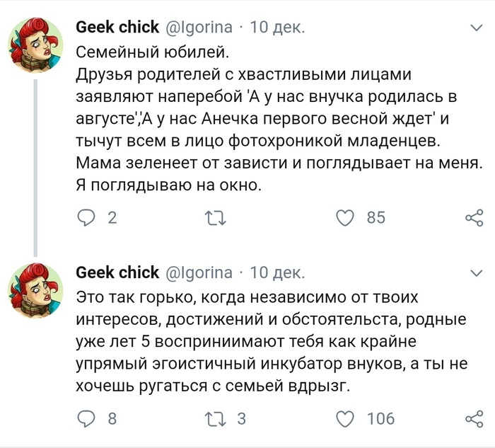The width and height of the screenshot is (495, 448).
Task: Open reply icon on second tweet with 8 replies
Action: click(86, 419)
